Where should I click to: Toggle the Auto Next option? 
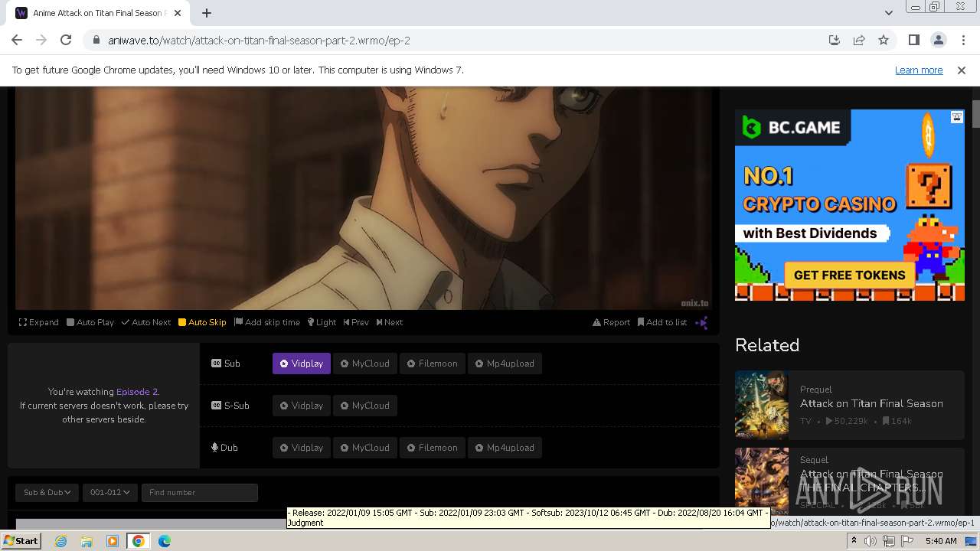[x=146, y=322]
